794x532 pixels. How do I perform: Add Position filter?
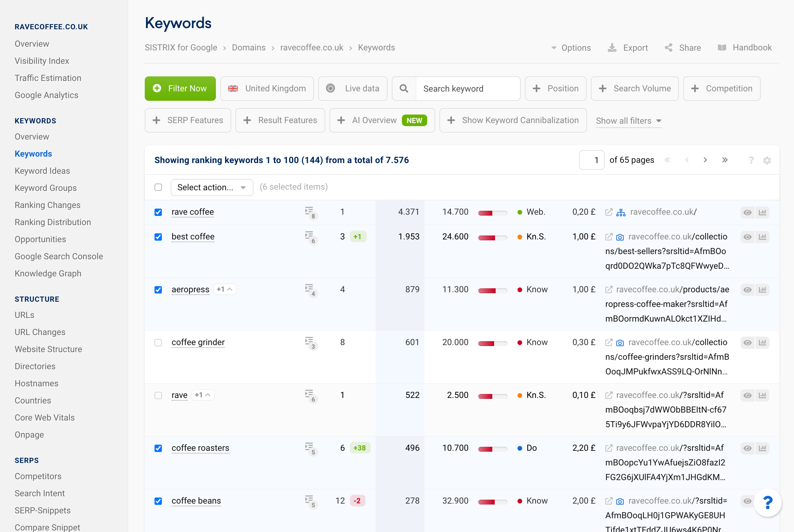coord(555,89)
